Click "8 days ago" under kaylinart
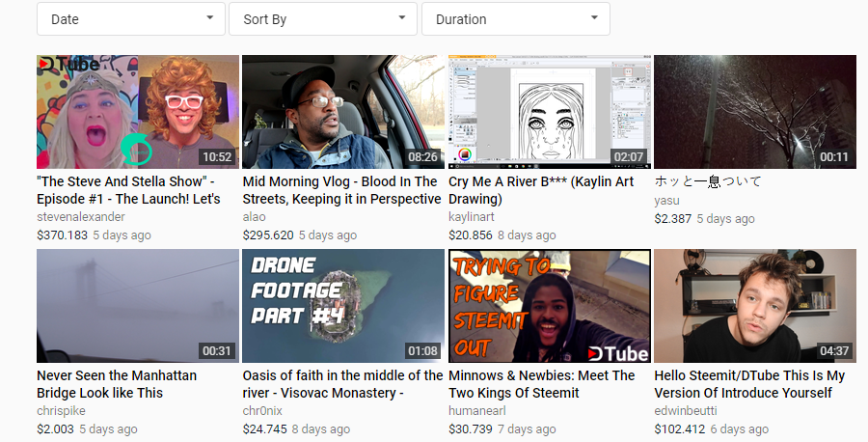868x442 pixels. click(527, 235)
